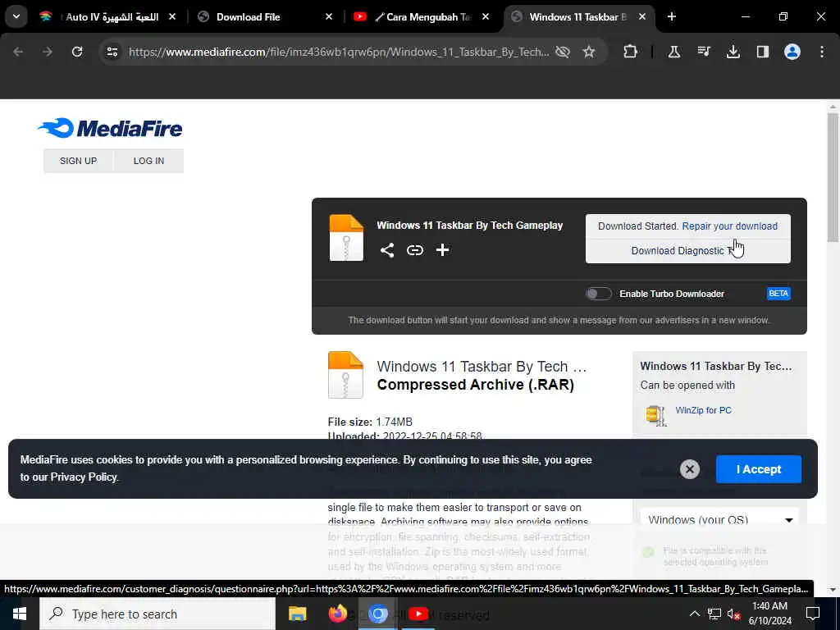Viewport: 840px width, 630px height.
Task: Go back to previous page
Action: [x=18, y=52]
